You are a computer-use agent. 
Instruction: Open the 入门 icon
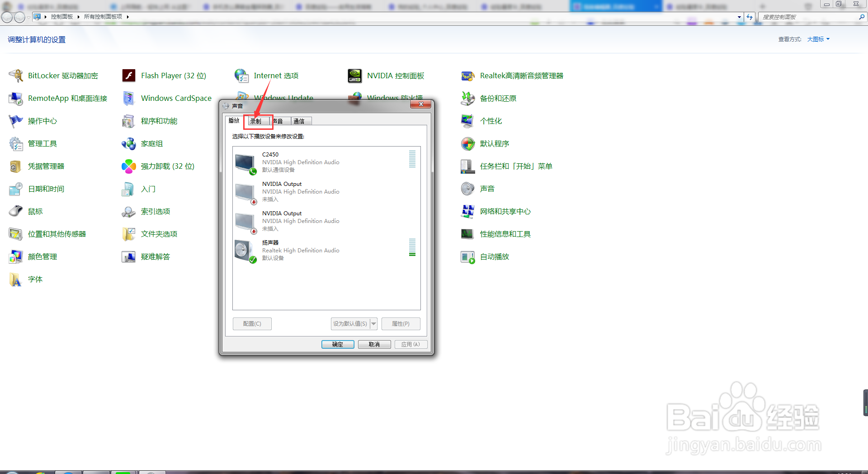tap(129, 189)
